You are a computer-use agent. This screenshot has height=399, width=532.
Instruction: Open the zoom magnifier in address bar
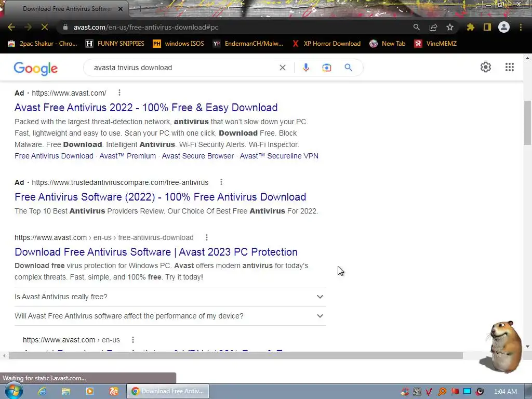(416, 27)
